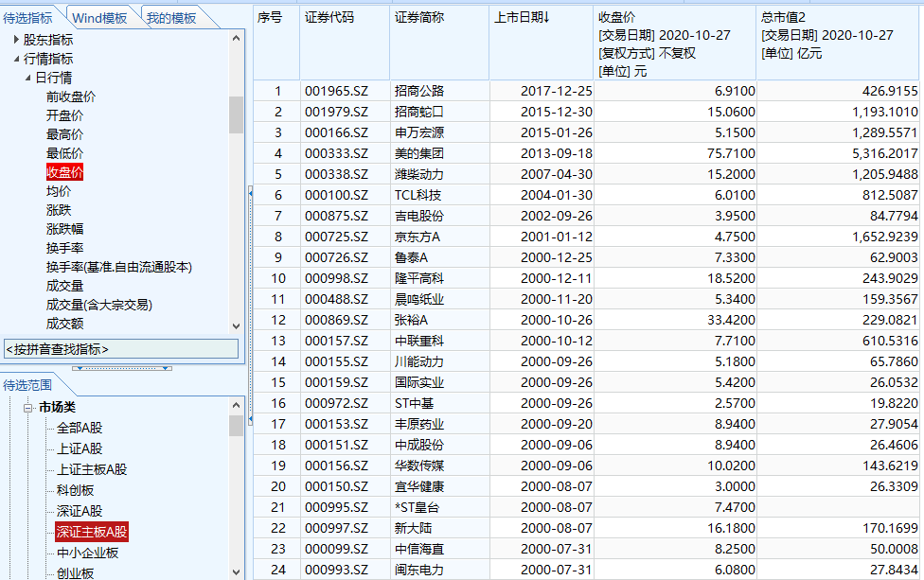Viewport: 924px width, 580px height.
Task: Expand the 股东指标 tree node
Action: [16, 40]
